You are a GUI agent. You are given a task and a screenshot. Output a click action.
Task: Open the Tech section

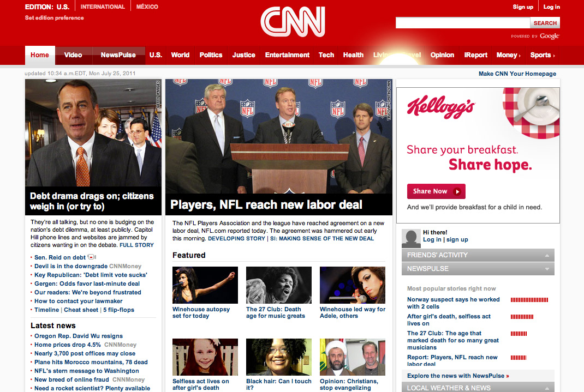pyautogui.click(x=326, y=55)
